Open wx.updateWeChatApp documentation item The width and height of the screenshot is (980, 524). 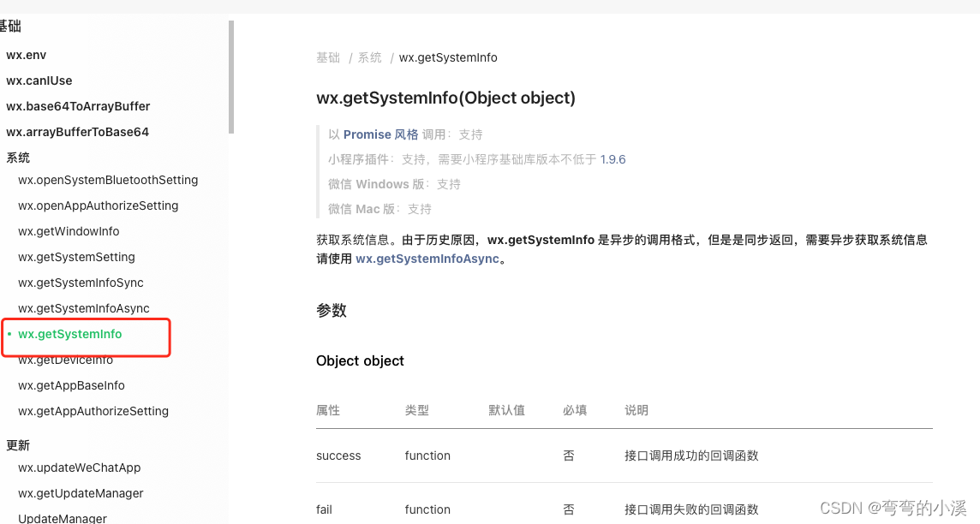[79, 467]
